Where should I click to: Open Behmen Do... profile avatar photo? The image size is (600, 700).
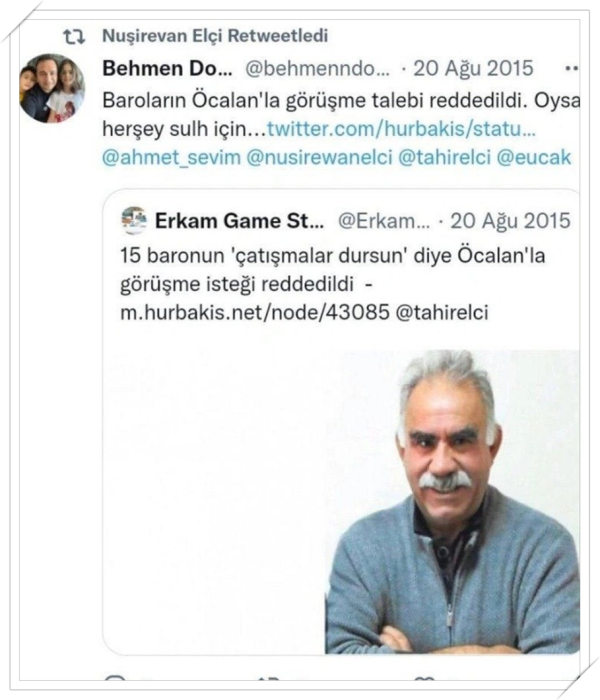coord(52,88)
